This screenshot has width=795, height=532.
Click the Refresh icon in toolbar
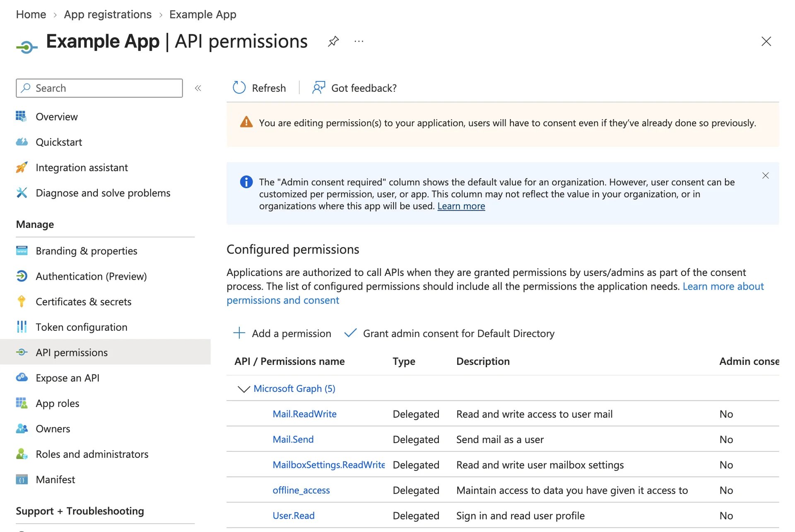point(239,88)
